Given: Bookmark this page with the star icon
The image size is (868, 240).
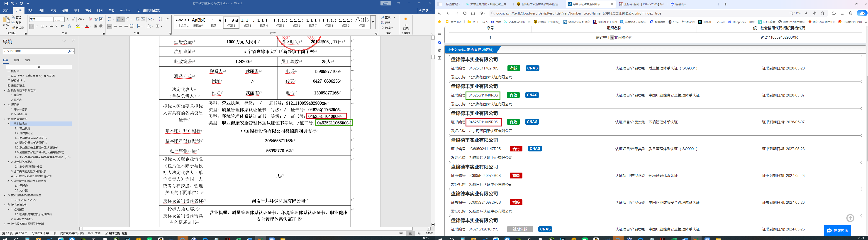Looking at the screenshot, I should click(x=823, y=13).
